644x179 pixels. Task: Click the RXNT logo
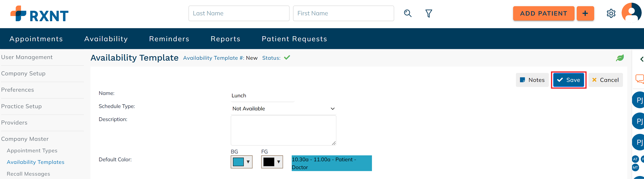click(x=39, y=14)
